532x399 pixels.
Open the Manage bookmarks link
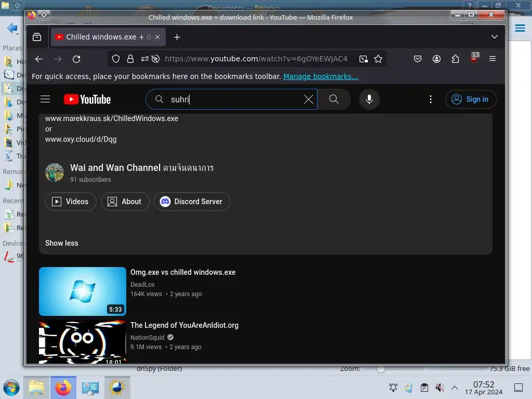(321, 76)
